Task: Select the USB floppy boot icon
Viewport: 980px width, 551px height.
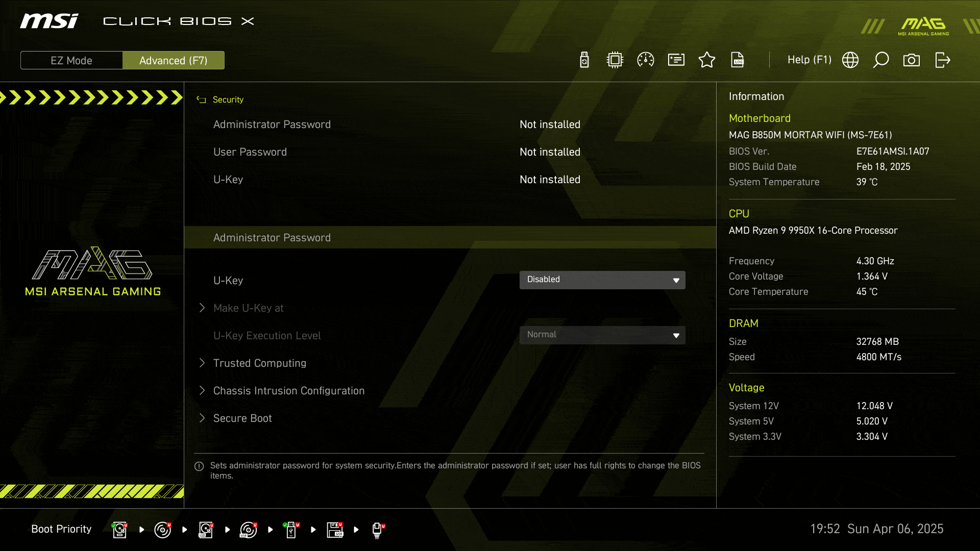Action: [x=335, y=530]
